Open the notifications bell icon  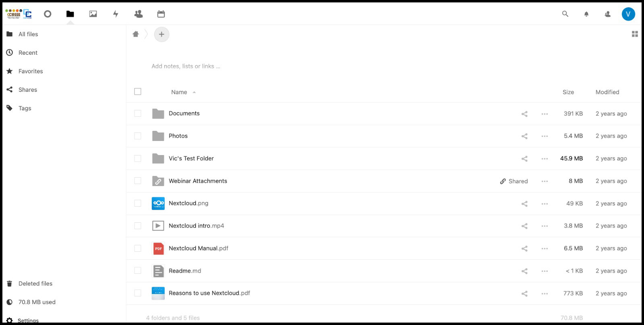coord(586,14)
